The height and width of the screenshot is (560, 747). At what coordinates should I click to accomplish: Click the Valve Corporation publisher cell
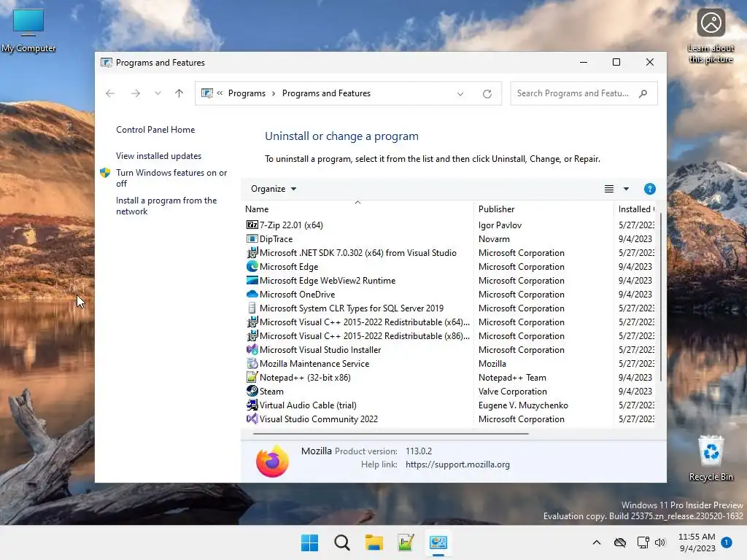click(513, 392)
